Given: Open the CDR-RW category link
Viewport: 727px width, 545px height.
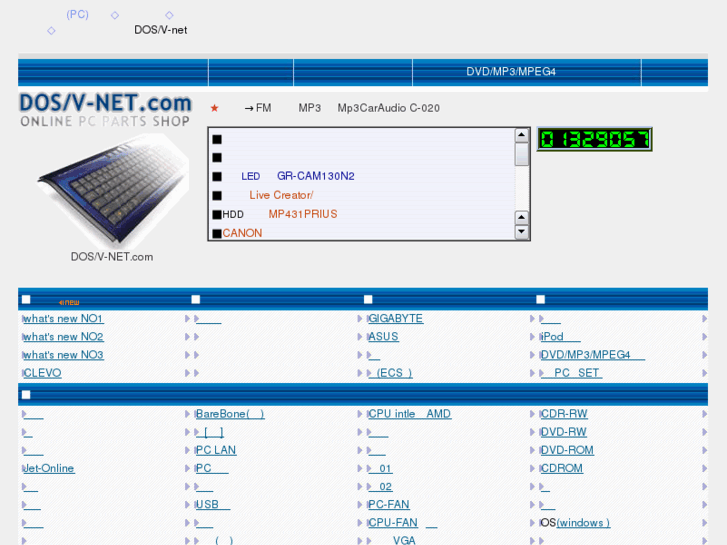Looking at the screenshot, I should click(564, 414).
